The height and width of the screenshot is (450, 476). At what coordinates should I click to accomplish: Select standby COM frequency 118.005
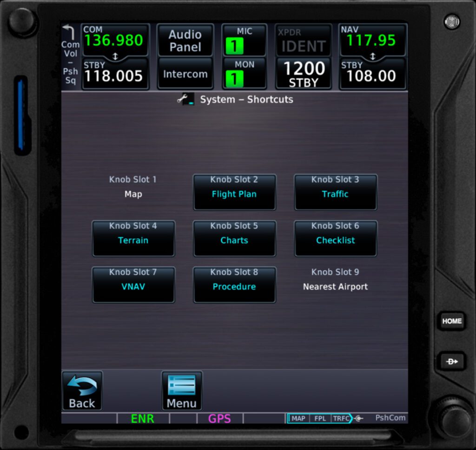point(115,74)
